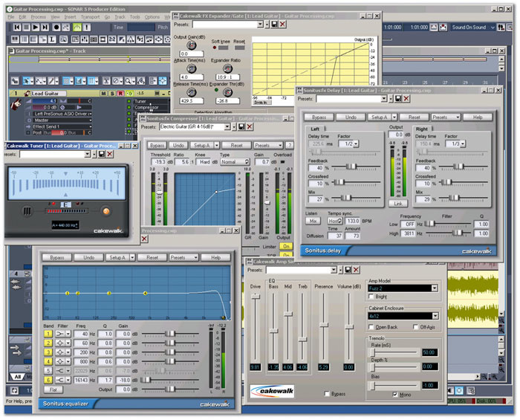Open Compressor Type Normal dropdown
Viewport: 520px width, 420px height.
point(235,162)
